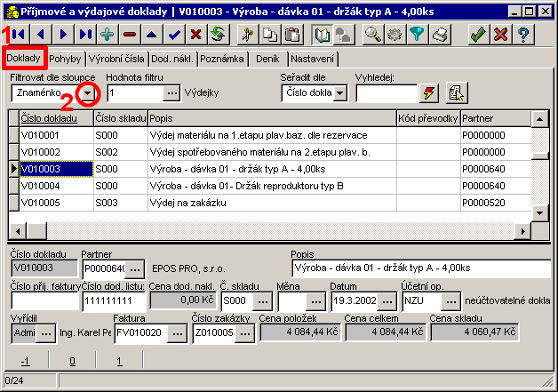558x392 pixels.
Task: Select the Nastavení tab
Action: [314, 59]
